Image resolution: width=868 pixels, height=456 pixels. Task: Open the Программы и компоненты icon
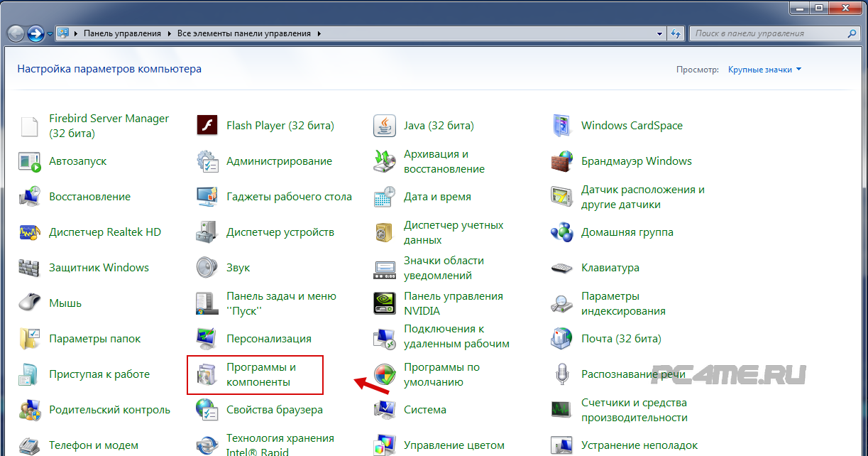pyautogui.click(x=207, y=374)
